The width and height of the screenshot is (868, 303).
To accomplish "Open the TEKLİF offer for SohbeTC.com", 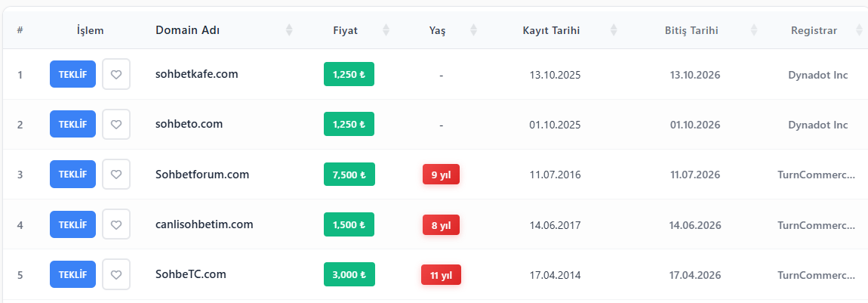I will click(72, 275).
